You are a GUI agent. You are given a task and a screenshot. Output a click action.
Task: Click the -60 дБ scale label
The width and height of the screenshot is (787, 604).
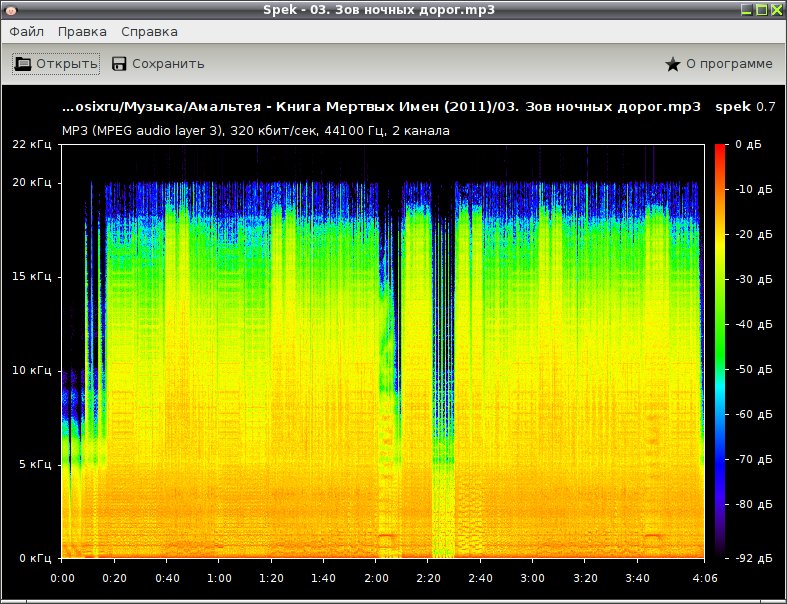point(753,414)
